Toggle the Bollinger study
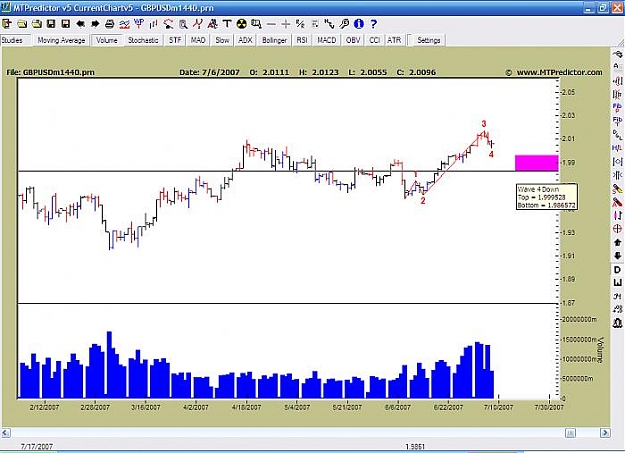The width and height of the screenshot is (625, 453). pos(274,40)
